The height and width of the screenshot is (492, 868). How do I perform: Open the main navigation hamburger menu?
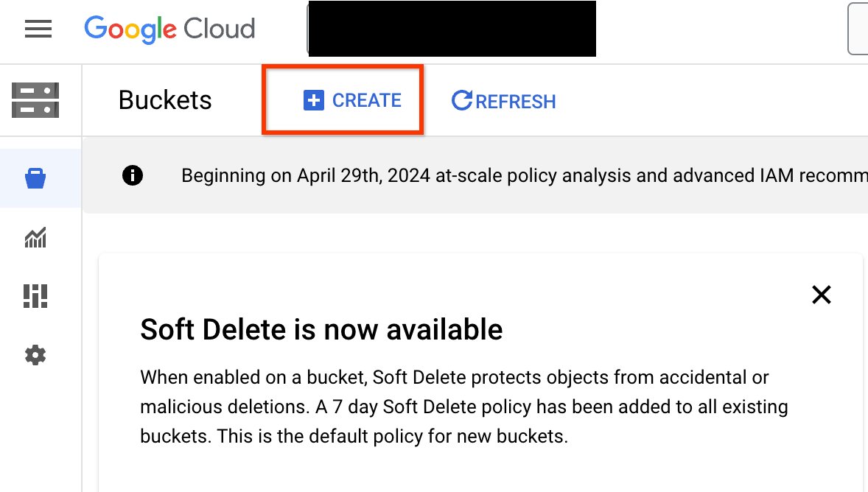coord(38,29)
